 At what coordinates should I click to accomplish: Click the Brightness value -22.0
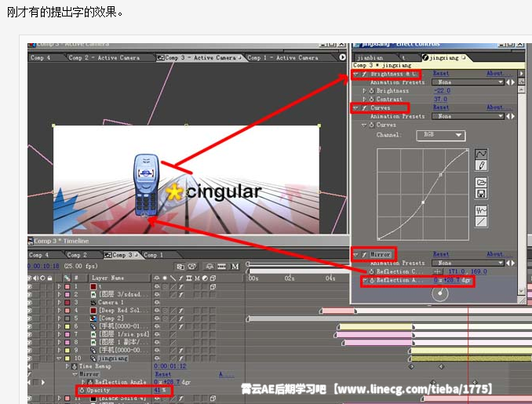click(442, 90)
